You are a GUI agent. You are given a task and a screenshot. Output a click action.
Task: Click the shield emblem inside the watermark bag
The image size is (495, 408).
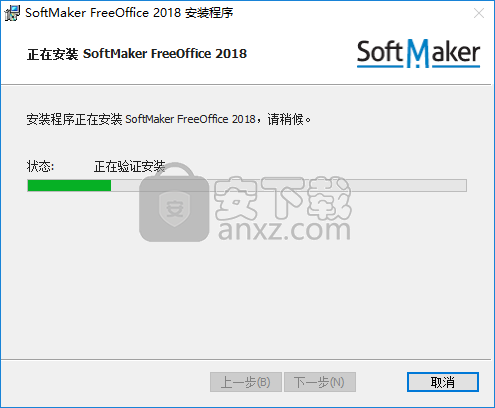(x=175, y=209)
